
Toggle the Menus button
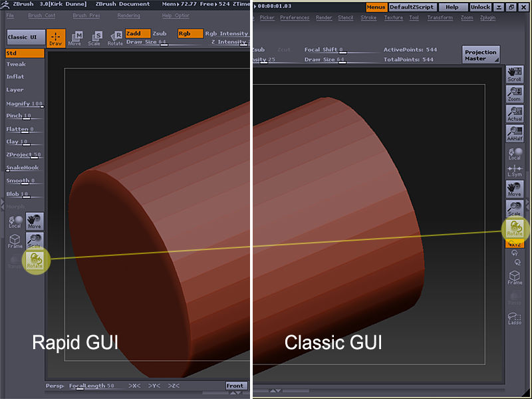376,7
